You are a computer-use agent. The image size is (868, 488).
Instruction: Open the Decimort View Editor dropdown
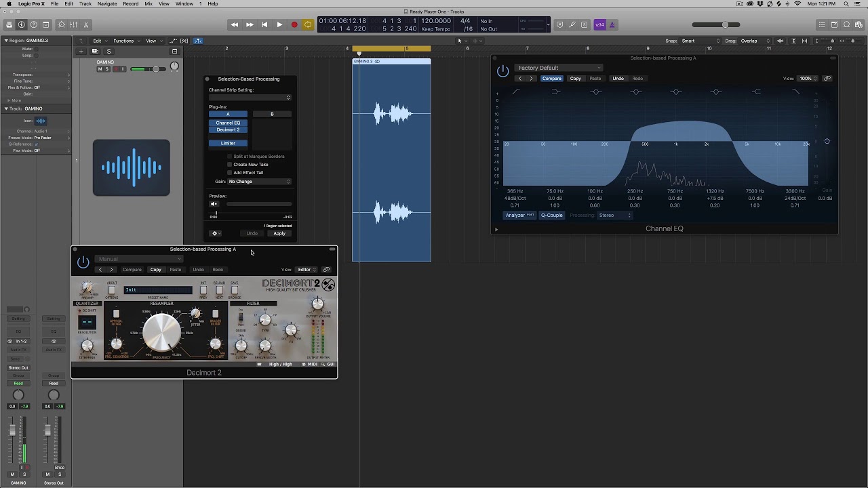307,270
